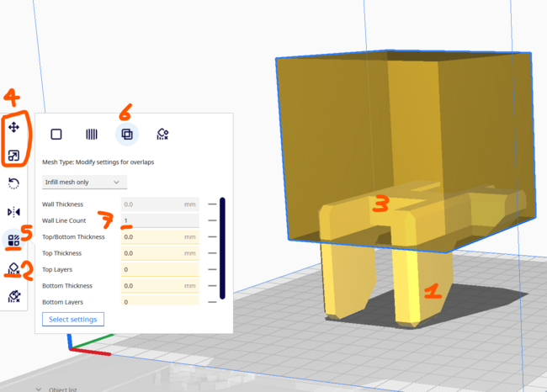
Task: Remove the Wall Thickness setting
Action: point(210,204)
